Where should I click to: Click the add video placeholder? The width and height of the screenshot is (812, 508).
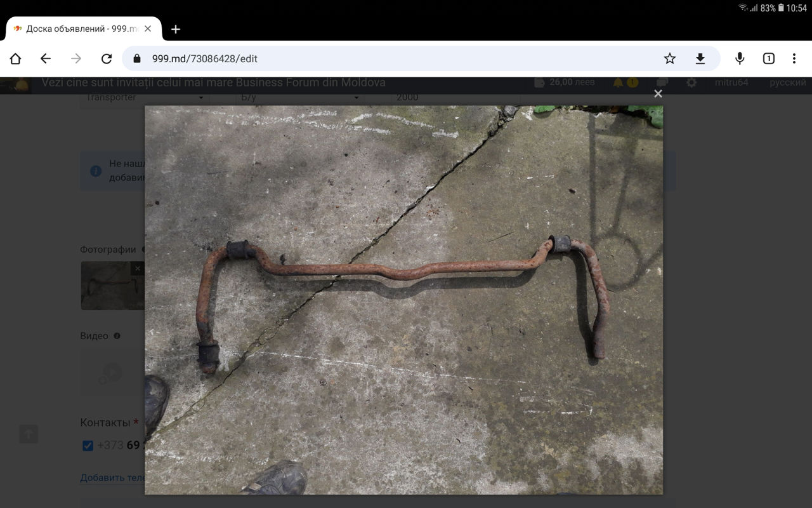pyautogui.click(x=112, y=372)
